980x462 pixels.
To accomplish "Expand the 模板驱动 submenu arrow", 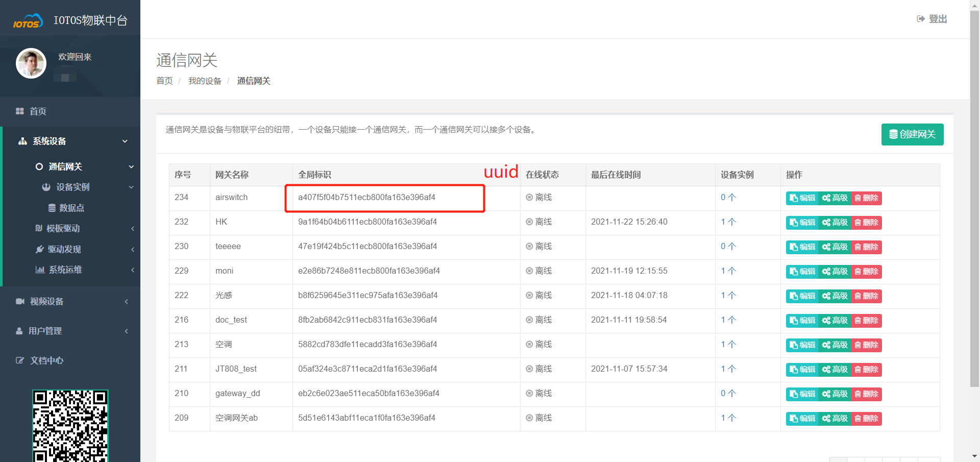I will (x=132, y=229).
